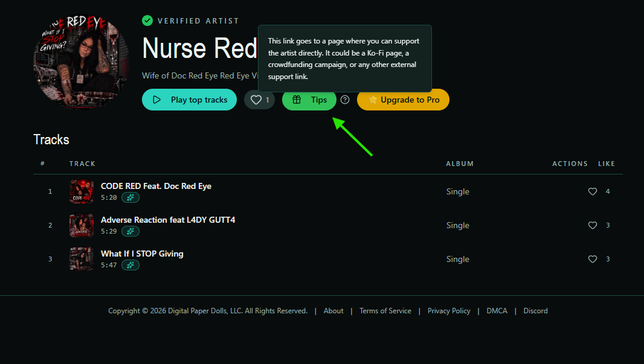Select the What If I STOP Giving title

(142, 254)
